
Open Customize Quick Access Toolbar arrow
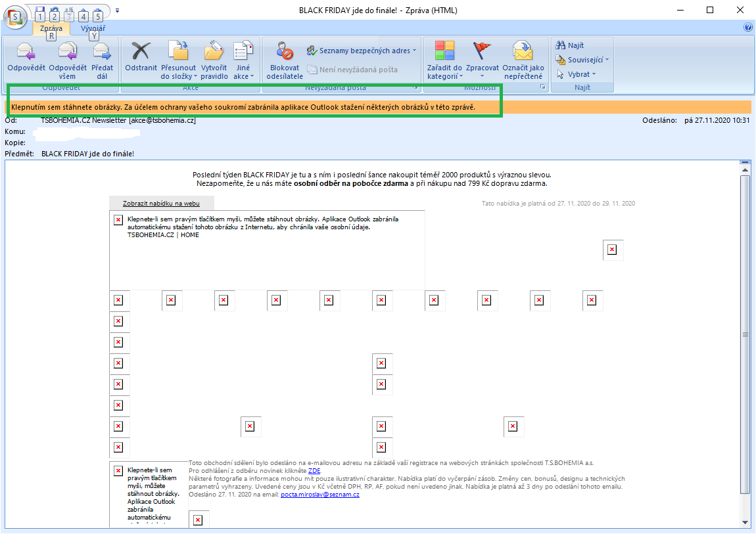[117, 10]
